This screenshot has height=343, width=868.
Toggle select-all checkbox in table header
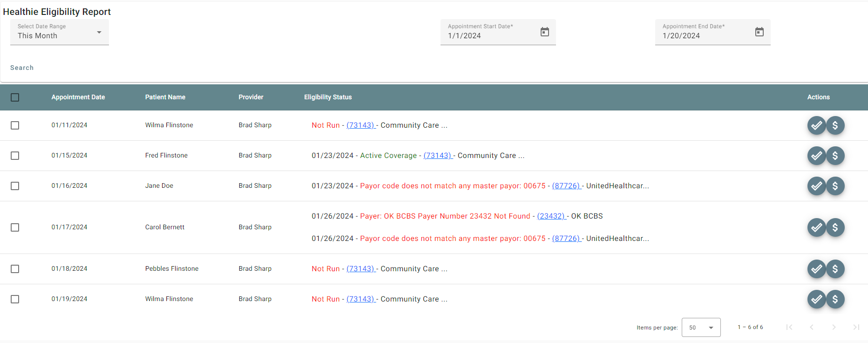pos(15,97)
